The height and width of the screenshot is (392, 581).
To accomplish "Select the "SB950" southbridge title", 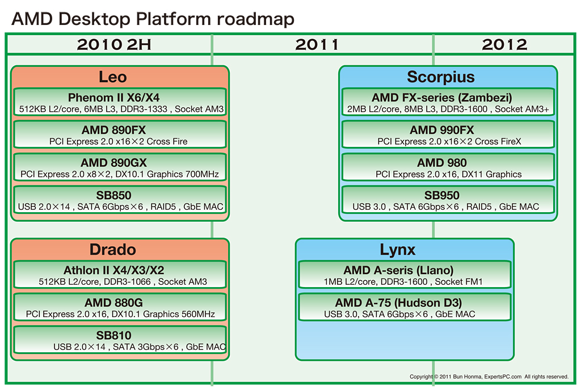I will [x=441, y=195].
